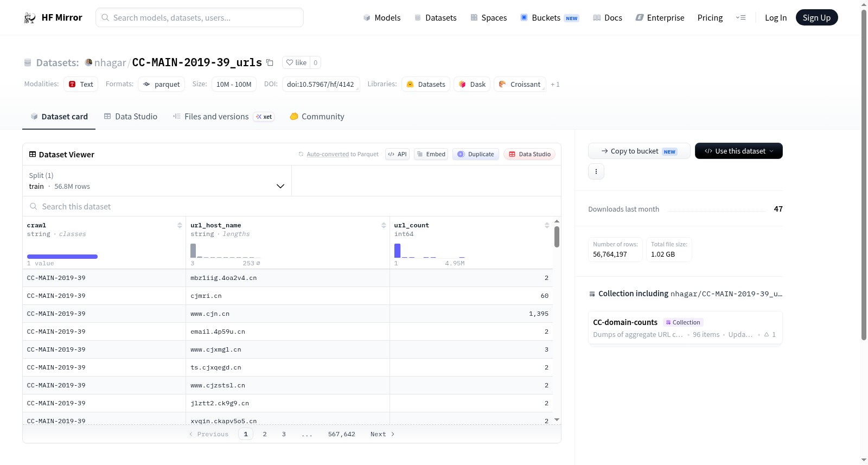Click the url_count histogram bar
Screen dimensions: 868x465
point(397,251)
